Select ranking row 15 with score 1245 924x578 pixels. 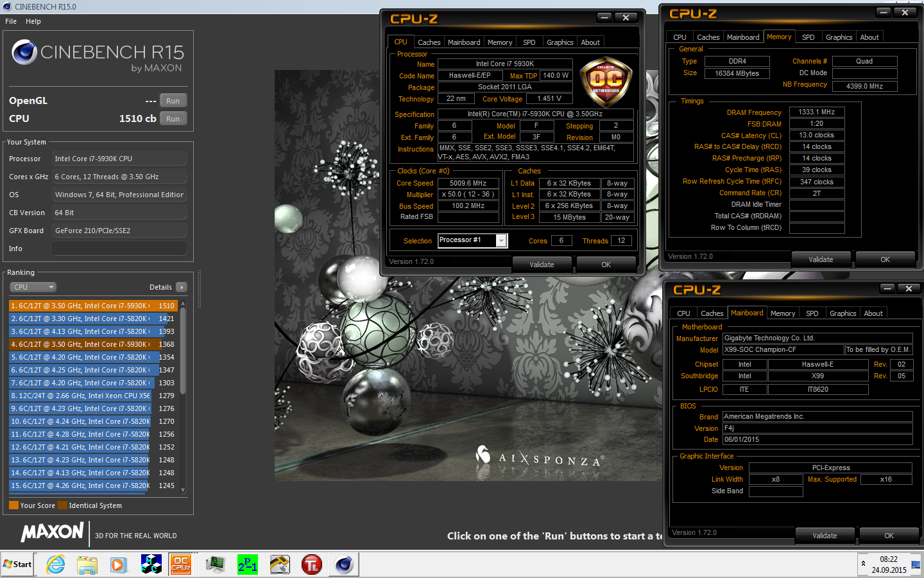93,486
